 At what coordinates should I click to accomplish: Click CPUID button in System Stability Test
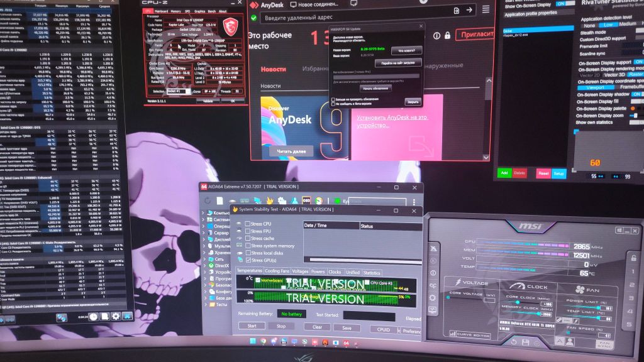tap(383, 329)
